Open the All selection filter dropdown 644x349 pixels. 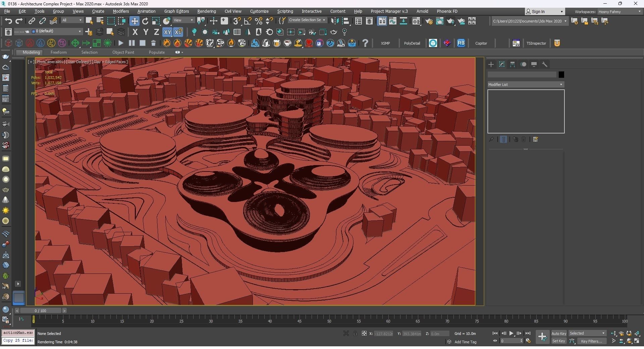click(x=72, y=20)
